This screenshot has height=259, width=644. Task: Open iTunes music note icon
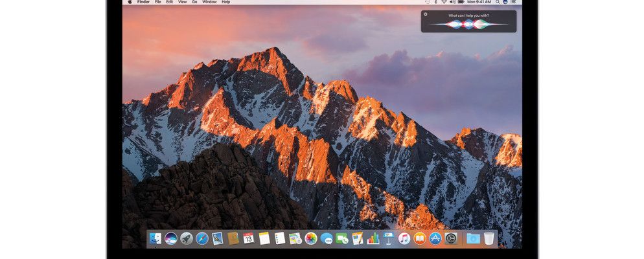click(x=404, y=238)
